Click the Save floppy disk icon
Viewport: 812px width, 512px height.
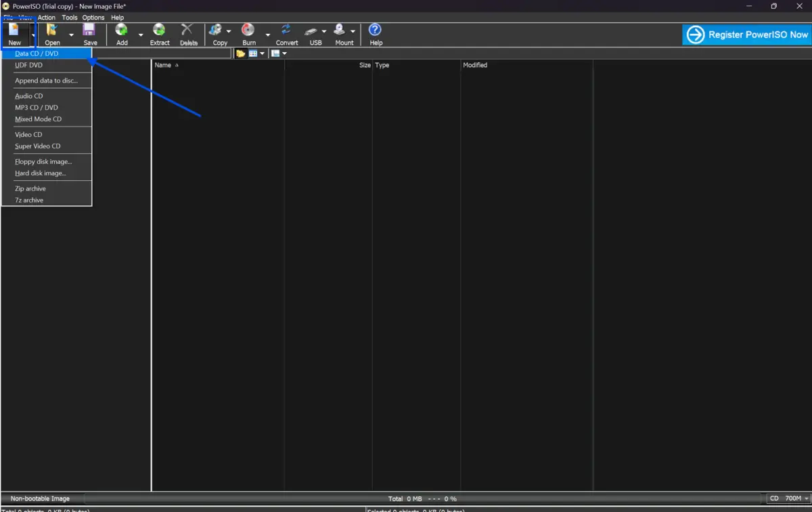coord(89,30)
